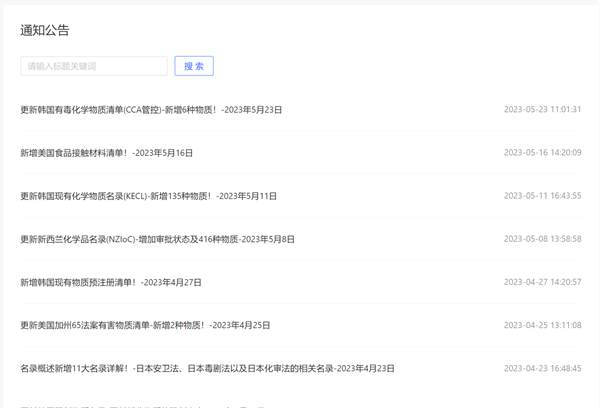Click the 通知公告 page heading
The height and width of the screenshot is (408, 600).
45,30
